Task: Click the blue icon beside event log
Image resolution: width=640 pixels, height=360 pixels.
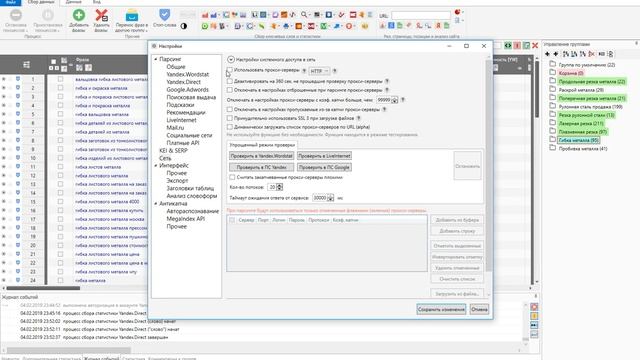Action: pyautogui.click(x=534, y=325)
